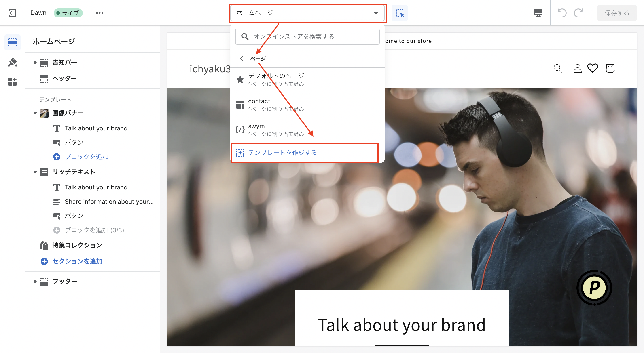Open the wishlist heart icon
Screen dimensions: 644x353
593,68
